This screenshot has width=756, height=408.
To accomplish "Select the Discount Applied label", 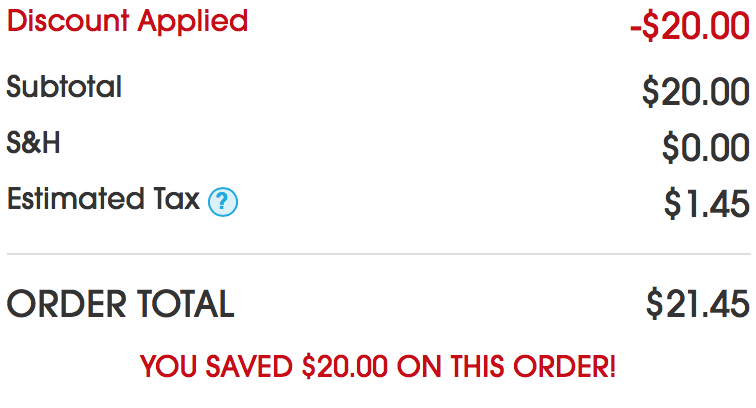I will [127, 22].
